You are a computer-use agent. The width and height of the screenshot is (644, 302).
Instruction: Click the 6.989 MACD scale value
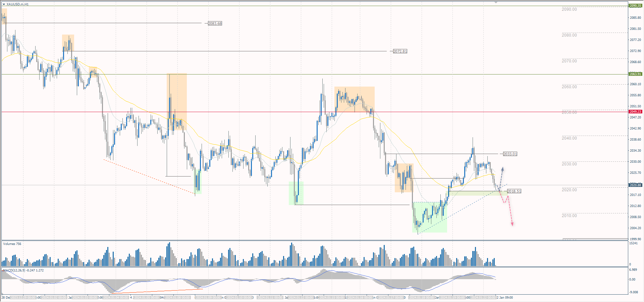(633, 270)
